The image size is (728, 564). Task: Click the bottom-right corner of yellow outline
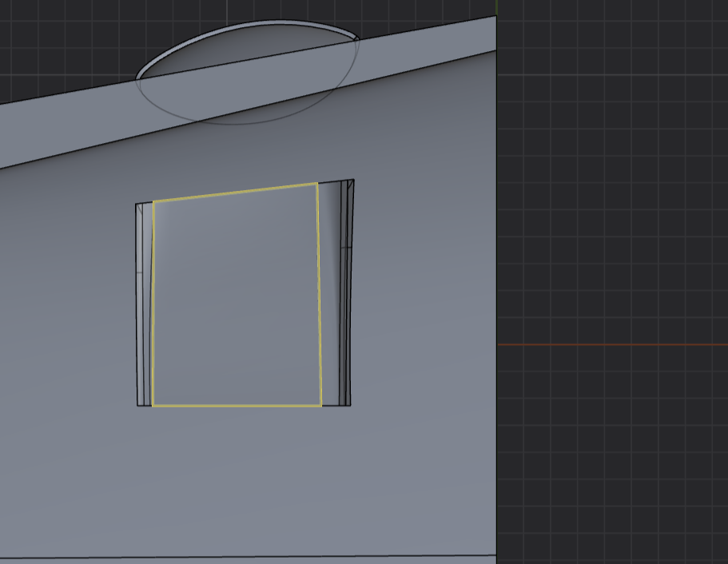tap(321, 406)
